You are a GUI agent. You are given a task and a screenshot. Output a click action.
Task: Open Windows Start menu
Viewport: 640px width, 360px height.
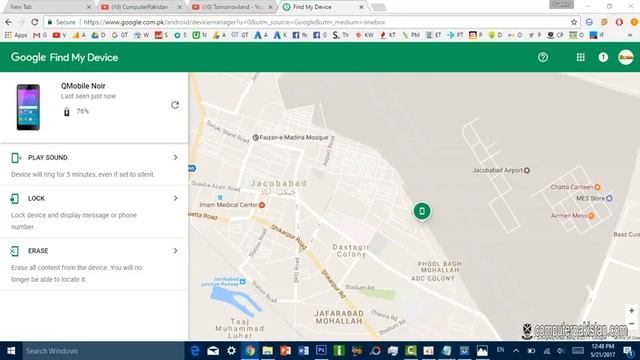tap(11, 351)
